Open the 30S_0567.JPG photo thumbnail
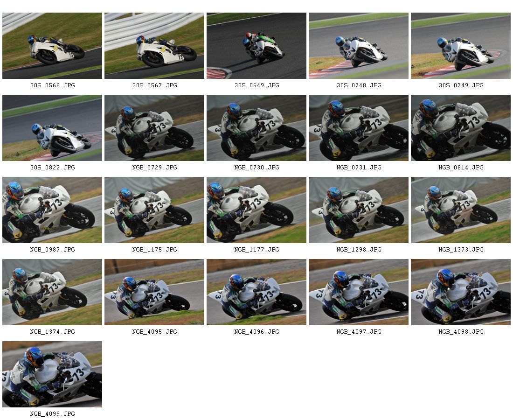Viewport: 513px width, 420px height. 154,46
